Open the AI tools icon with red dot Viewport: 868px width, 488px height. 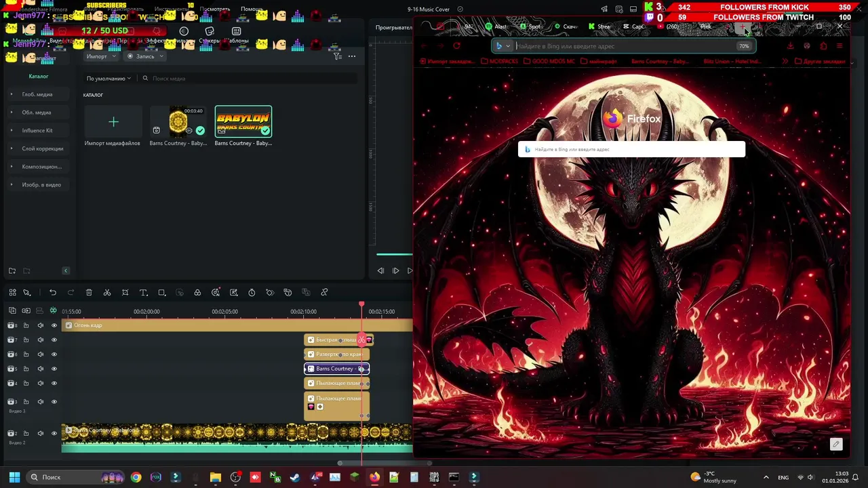pos(216,293)
